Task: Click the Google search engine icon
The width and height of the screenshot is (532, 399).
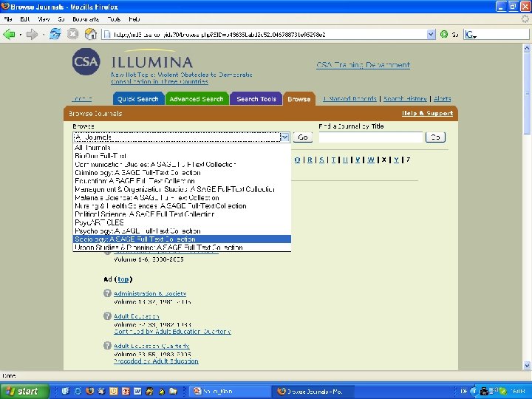Action: [471, 34]
